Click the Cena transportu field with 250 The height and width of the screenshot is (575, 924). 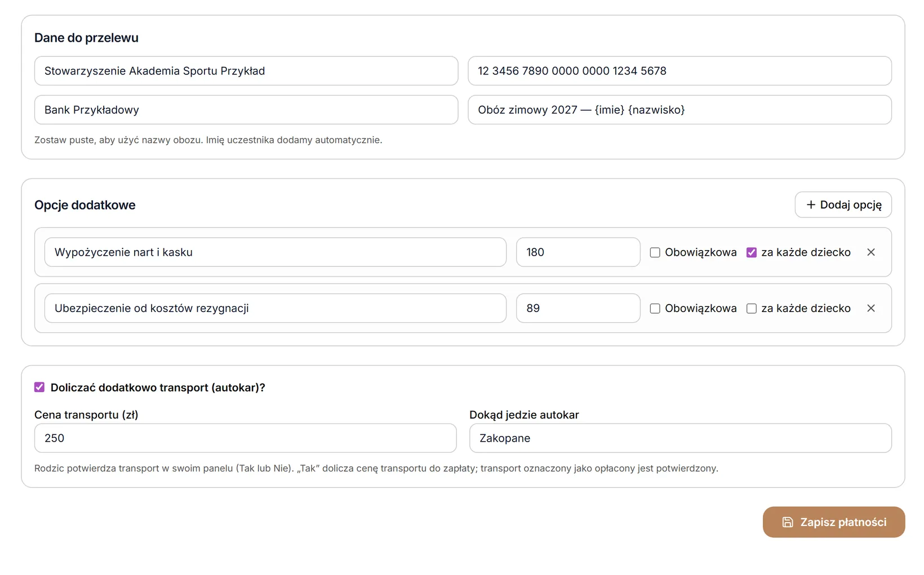246,438
